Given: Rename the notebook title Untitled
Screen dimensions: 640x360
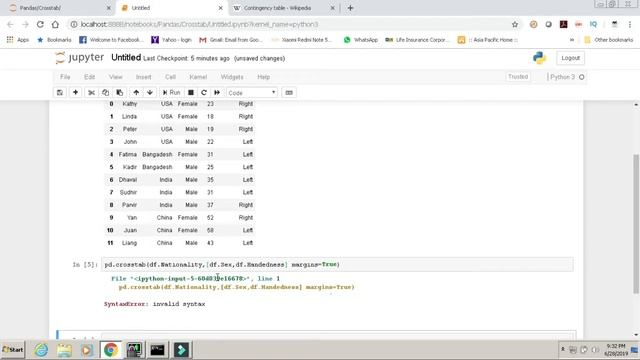Looking at the screenshot, I should click(x=126, y=58).
